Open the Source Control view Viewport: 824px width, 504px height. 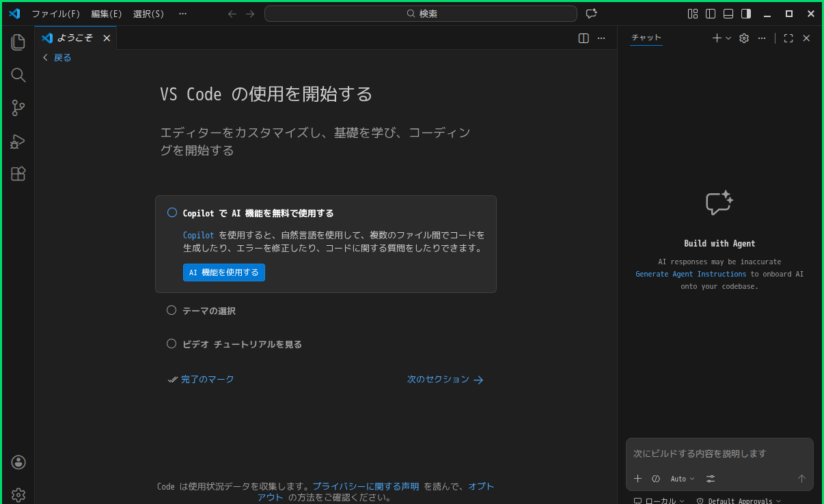click(18, 108)
